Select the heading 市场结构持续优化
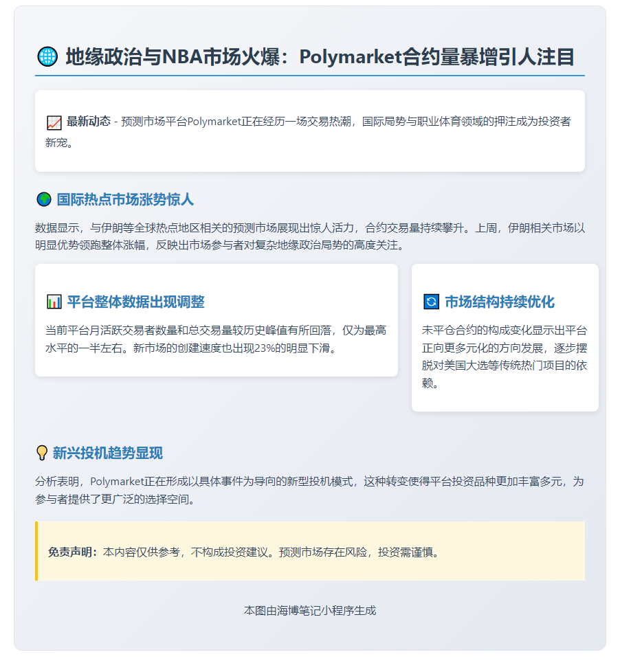This screenshot has height=672, width=620. [500, 302]
